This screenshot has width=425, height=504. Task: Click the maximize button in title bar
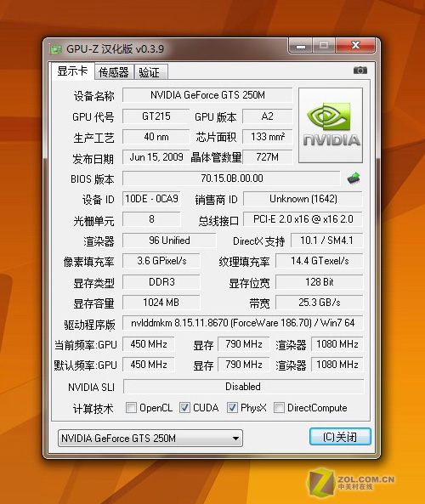pos(324,45)
